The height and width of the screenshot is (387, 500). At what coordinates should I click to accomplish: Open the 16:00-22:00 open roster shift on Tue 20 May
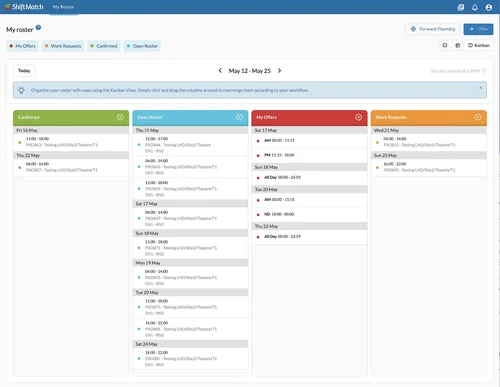tap(190, 329)
